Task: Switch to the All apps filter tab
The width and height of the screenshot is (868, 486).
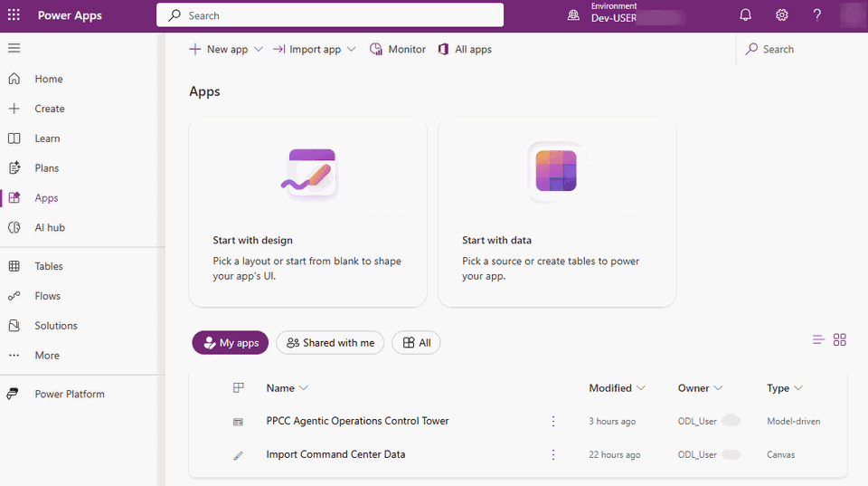Action: tap(416, 342)
